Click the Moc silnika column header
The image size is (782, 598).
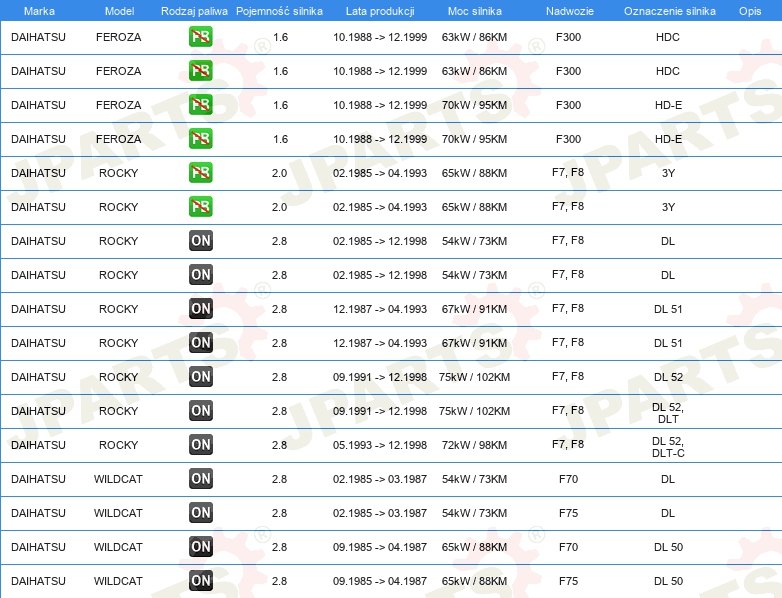click(475, 11)
